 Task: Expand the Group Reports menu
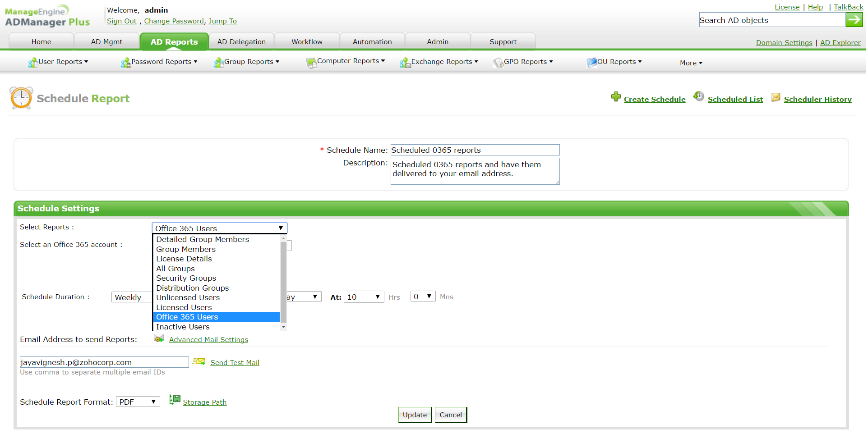click(252, 62)
